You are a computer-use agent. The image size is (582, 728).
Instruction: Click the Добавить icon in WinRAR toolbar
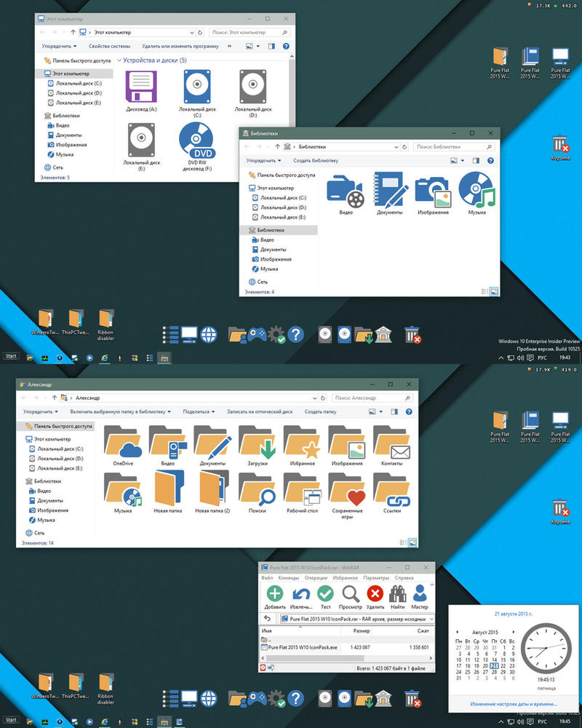pos(275,594)
